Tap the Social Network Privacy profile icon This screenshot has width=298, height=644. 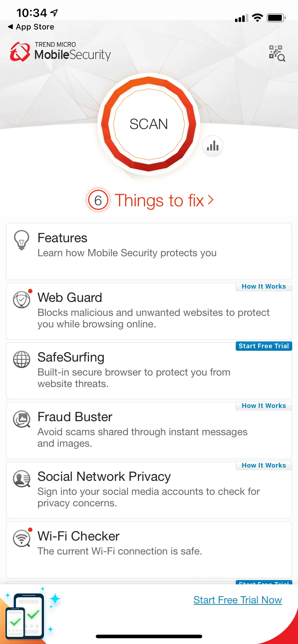(x=22, y=478)
